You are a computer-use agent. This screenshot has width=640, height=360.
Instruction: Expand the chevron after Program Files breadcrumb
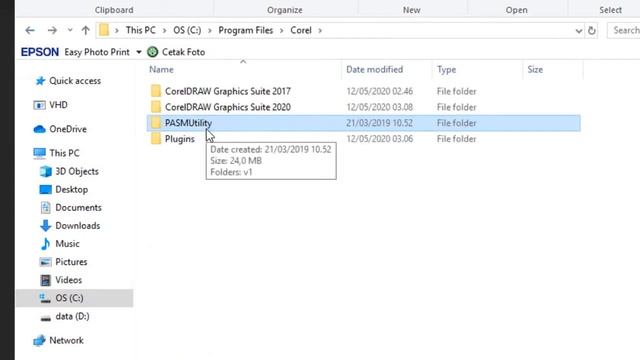point(282,31)
